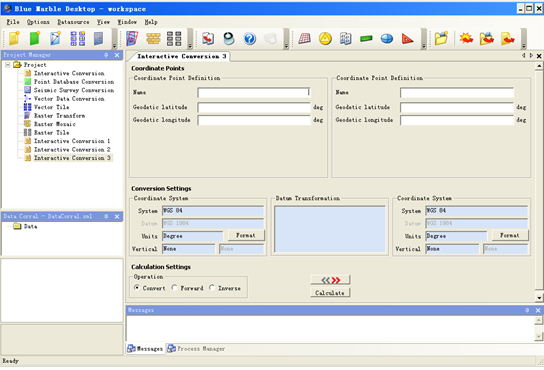Click the yellow document with red arrow icon
The height and width of the screenshot is (370, 544).
click(508, 38)
